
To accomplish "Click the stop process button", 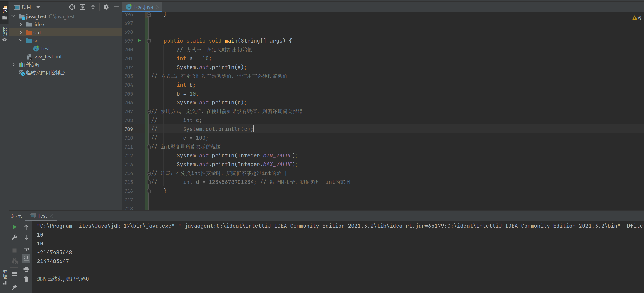I will tap(15, 250).
